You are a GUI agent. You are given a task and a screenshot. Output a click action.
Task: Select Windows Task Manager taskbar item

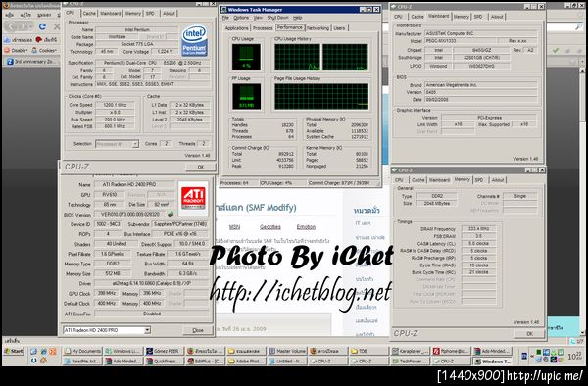coord(492,362)
